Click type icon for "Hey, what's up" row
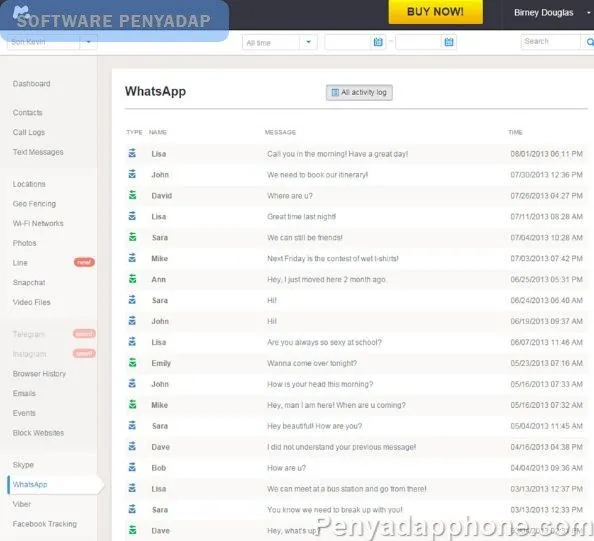 132,530
